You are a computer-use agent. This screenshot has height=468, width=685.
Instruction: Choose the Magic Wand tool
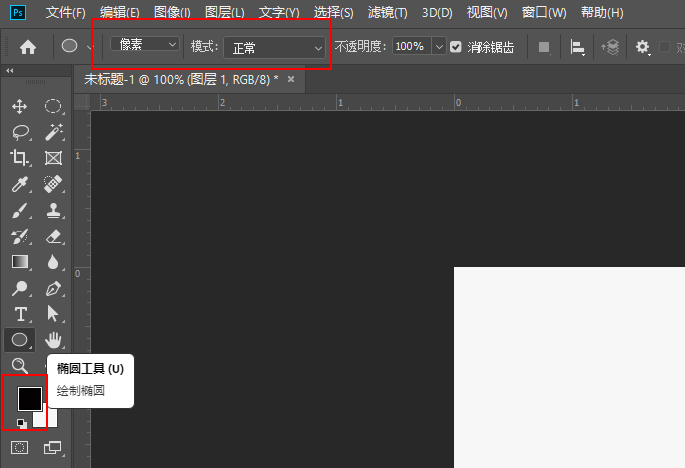coord(53,132)
